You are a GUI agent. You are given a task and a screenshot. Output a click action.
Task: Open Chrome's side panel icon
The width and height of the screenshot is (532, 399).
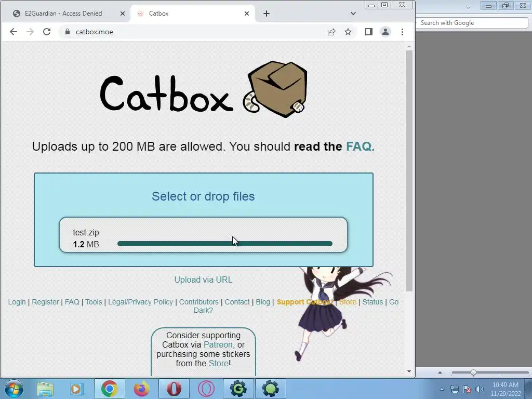coord(369,32)
